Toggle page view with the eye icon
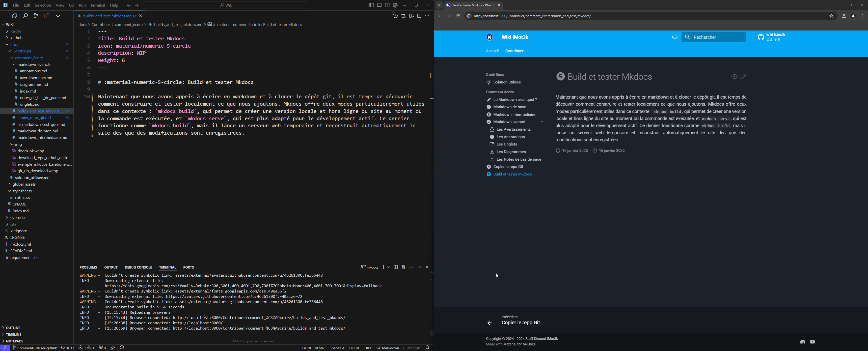 734,76
